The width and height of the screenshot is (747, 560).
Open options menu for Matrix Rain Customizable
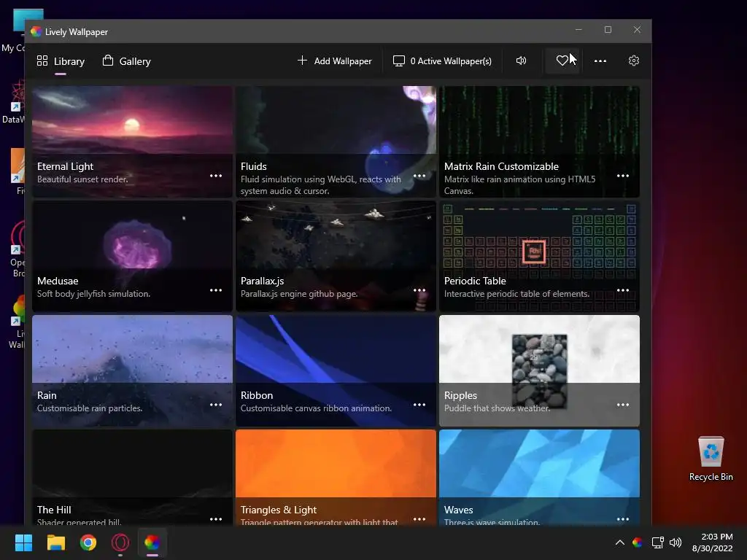pyautogui.click(x=623, y=176)
